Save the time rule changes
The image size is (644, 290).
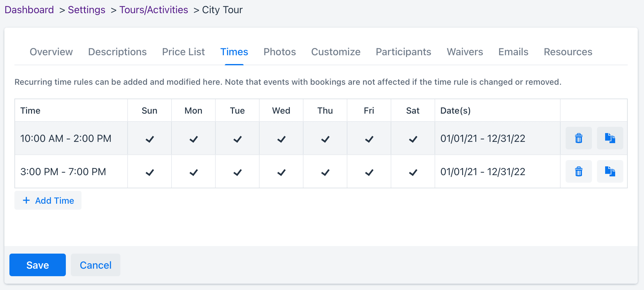click(x=38, y=265)
